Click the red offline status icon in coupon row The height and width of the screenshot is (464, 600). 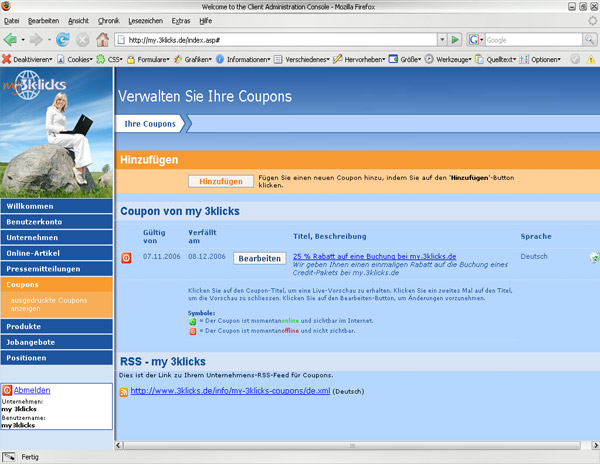click(126, 258)
